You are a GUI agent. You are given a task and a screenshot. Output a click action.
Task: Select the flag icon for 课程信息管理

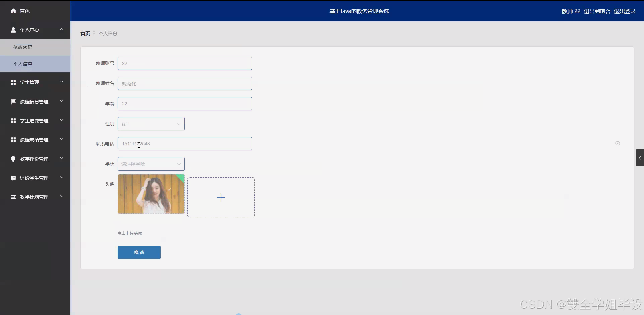pyautogui.click(x=13, y=101)
